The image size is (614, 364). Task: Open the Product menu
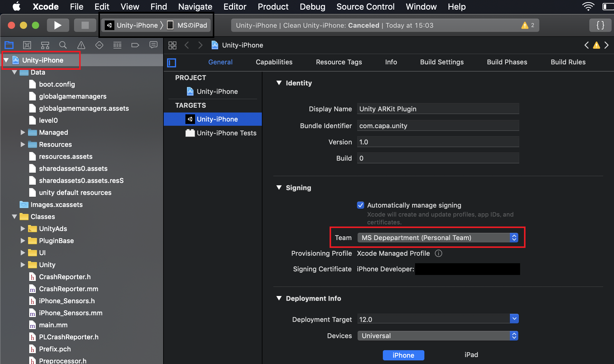coord(273,6)
